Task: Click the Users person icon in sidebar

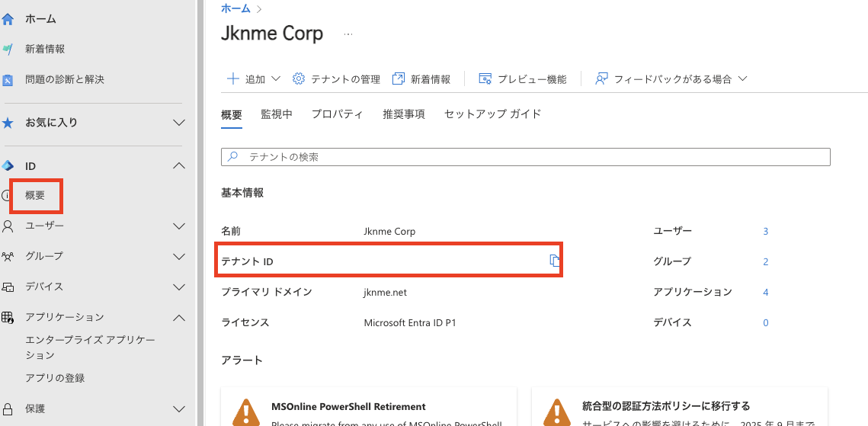Action: tap(8, 226)
